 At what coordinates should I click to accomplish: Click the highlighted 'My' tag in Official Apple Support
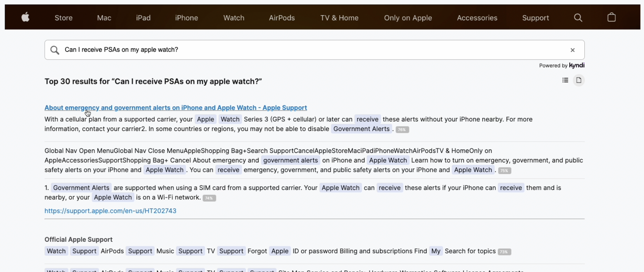436,251
